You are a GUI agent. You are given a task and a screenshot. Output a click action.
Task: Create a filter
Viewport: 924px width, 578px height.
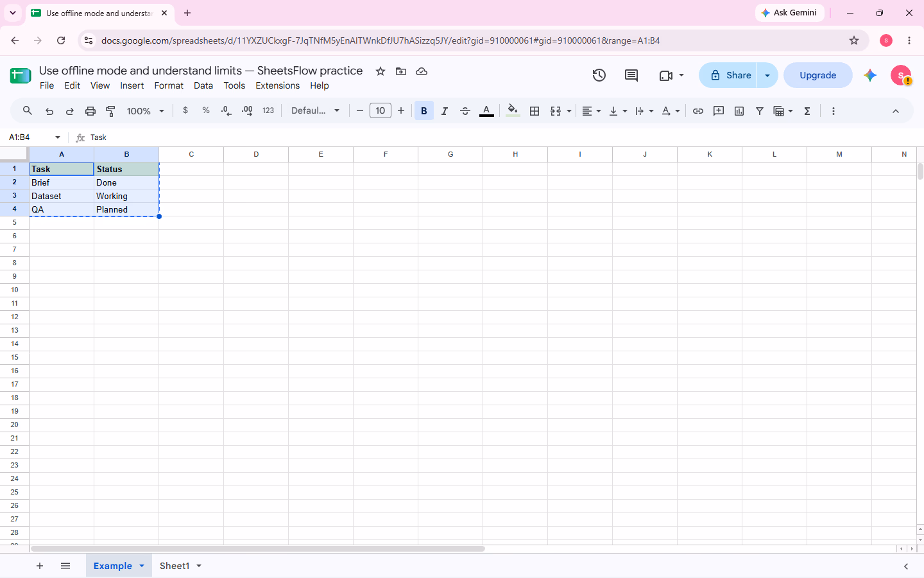coord(760,111)
